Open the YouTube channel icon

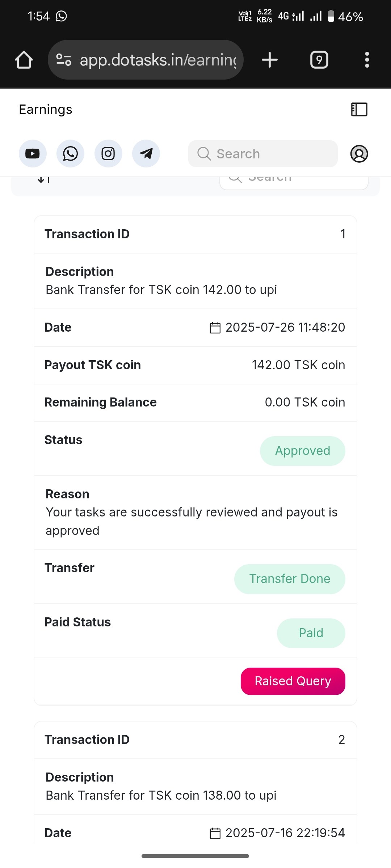click(33, 154)
